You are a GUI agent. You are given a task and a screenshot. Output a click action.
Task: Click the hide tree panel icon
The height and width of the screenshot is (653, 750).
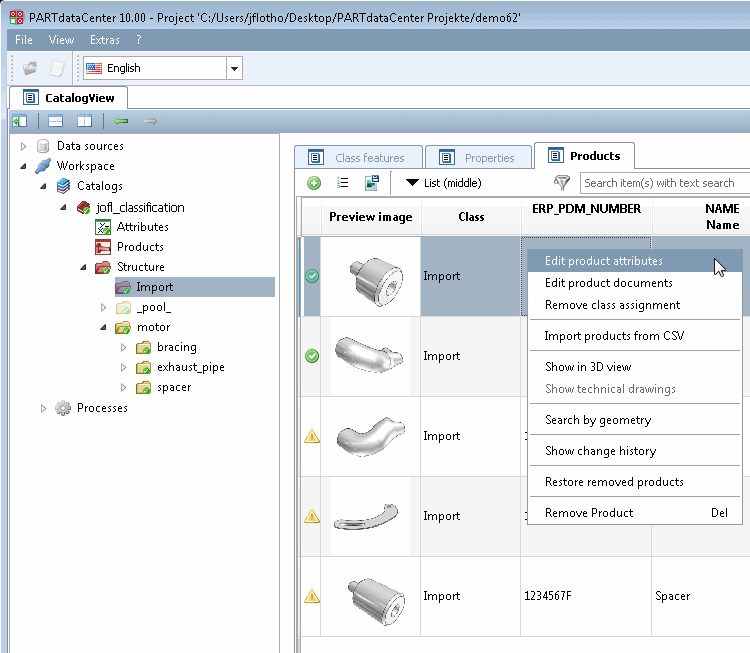tap(20, 121)
